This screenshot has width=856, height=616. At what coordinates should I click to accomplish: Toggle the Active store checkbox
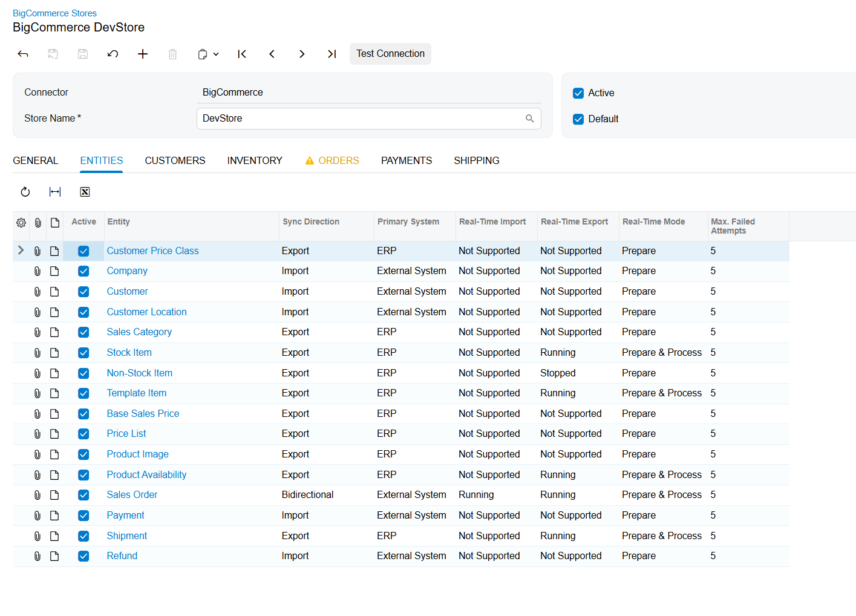click(578, 93)
